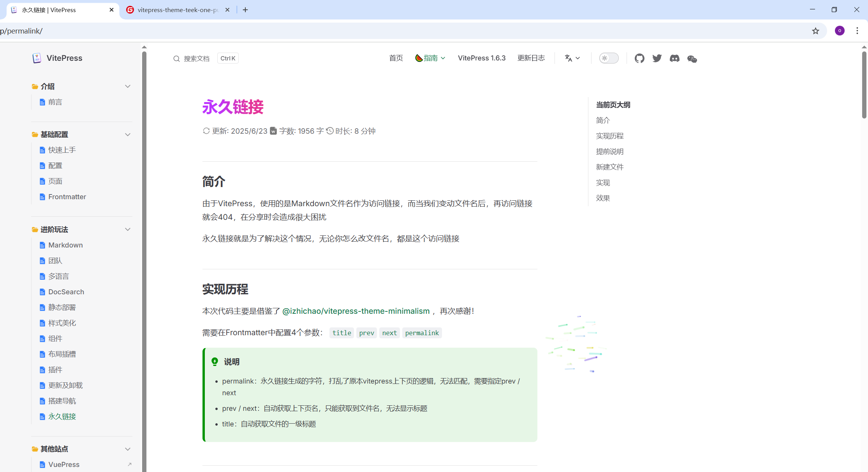Viewport: 868px width, 472px height.
Task: Close the vitepress-theme-teek tab
Action: pos(227,10)
